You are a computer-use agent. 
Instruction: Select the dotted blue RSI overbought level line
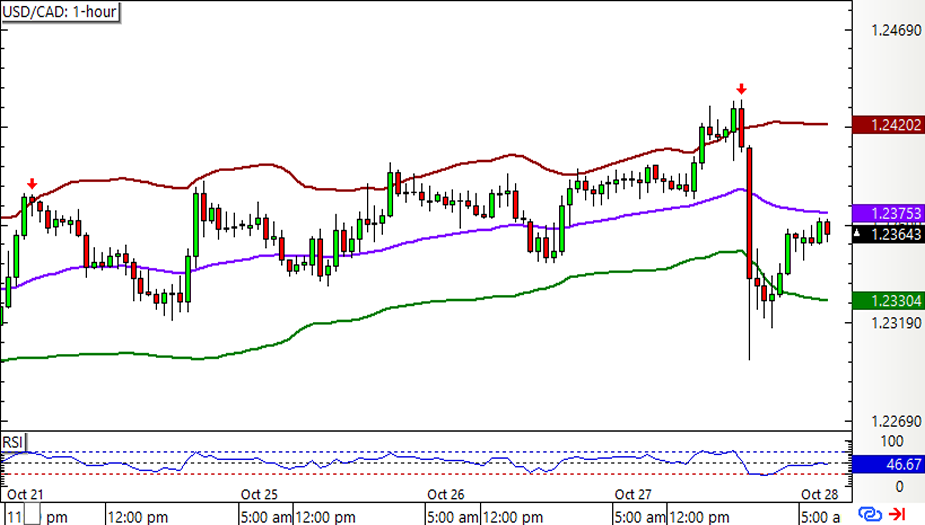[x=426, y=452]
